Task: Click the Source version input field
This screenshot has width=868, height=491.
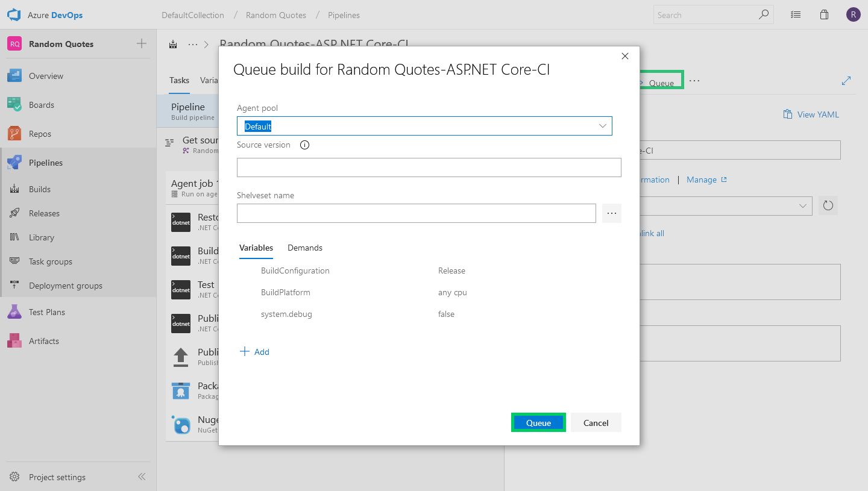Action: [429, 167]
